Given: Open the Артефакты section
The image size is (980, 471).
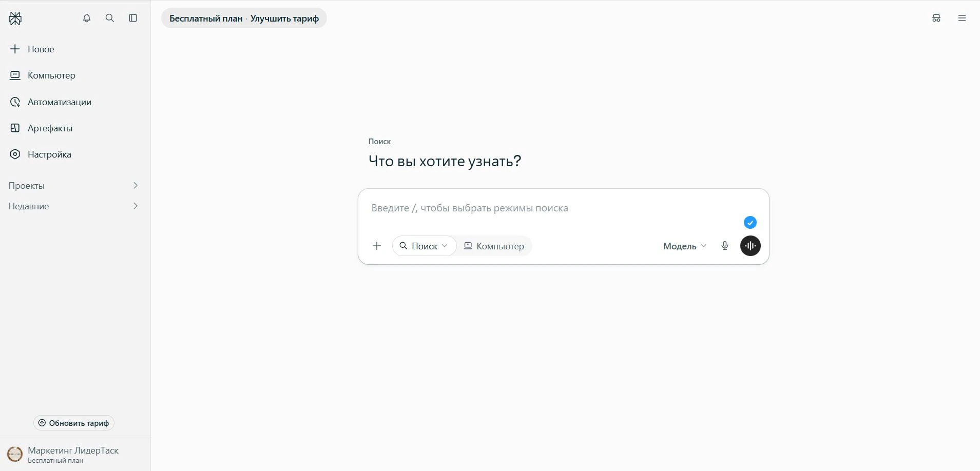Looking at the screenshot, I should point(41,128).
